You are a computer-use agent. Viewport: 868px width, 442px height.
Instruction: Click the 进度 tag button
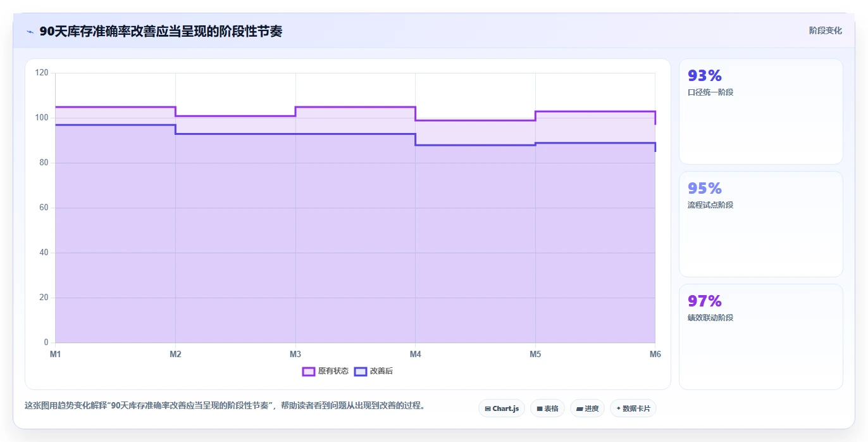click(x=587, y=408)
